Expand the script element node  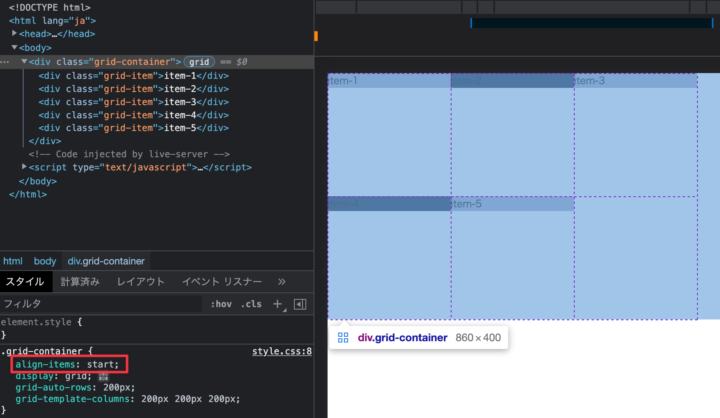24,167
